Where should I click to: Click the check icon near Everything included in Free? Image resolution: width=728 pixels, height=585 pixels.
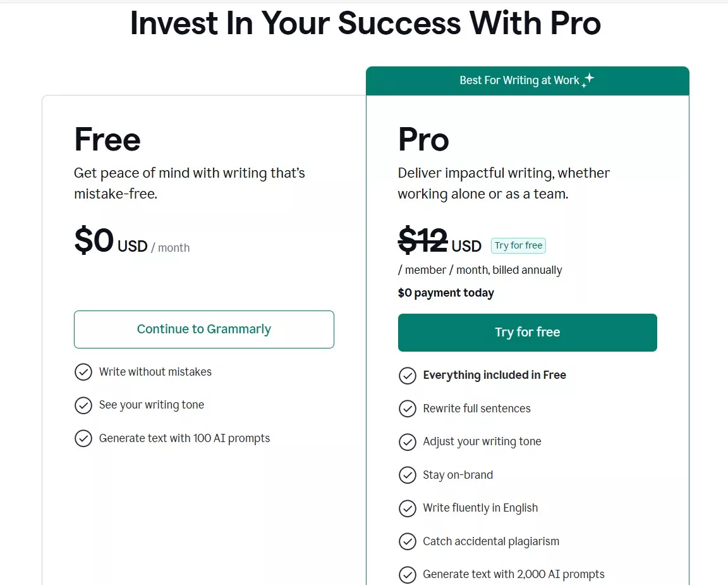408,376
